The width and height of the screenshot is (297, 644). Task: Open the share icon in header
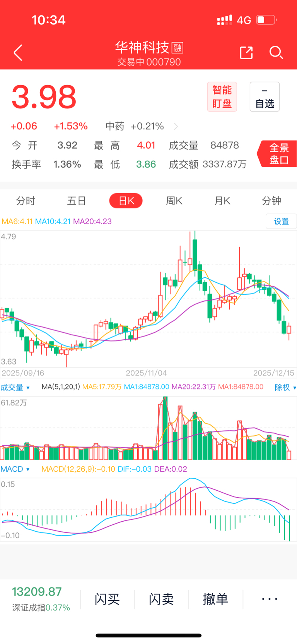(x=246, y=53)
